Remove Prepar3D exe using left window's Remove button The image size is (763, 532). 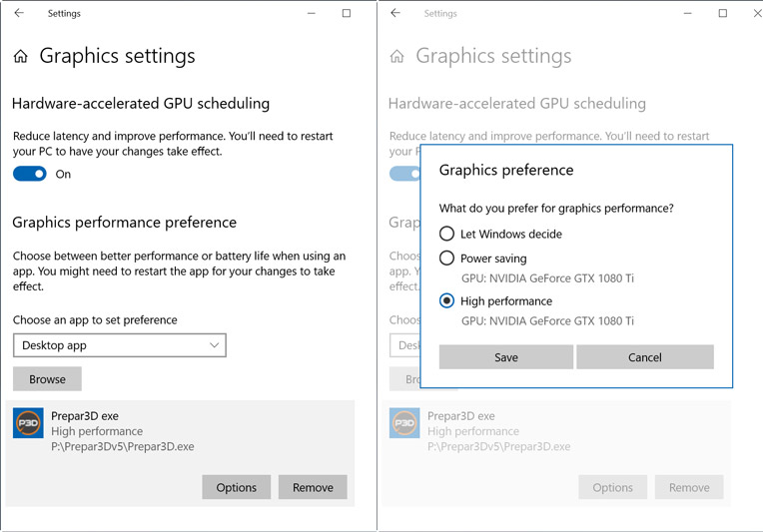(313, 487)
